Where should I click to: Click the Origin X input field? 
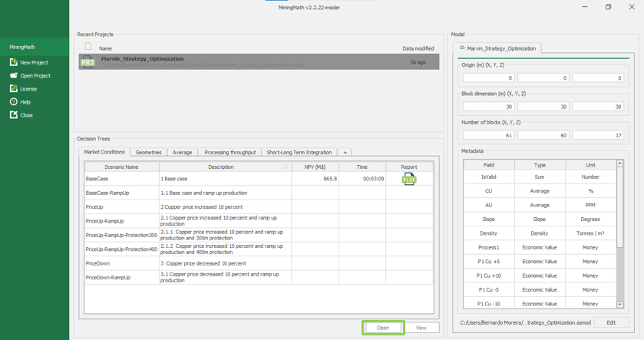(488, 78)
